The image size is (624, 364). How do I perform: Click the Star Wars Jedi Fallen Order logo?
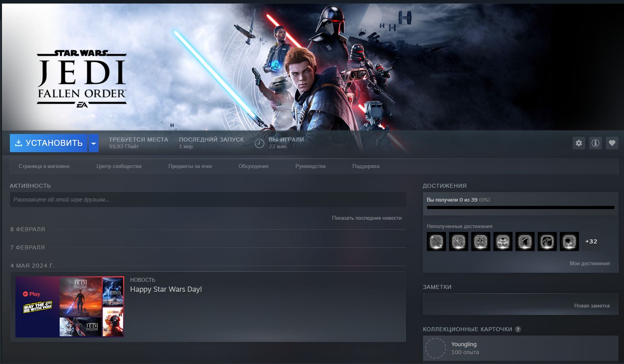(82, 79)
